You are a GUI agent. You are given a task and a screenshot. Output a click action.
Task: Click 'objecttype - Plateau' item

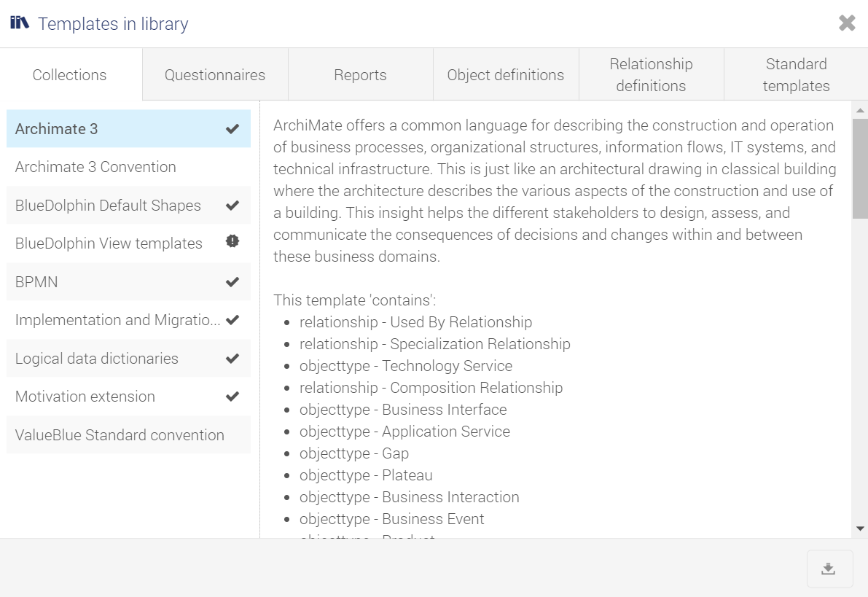click(x=366, y=475)
